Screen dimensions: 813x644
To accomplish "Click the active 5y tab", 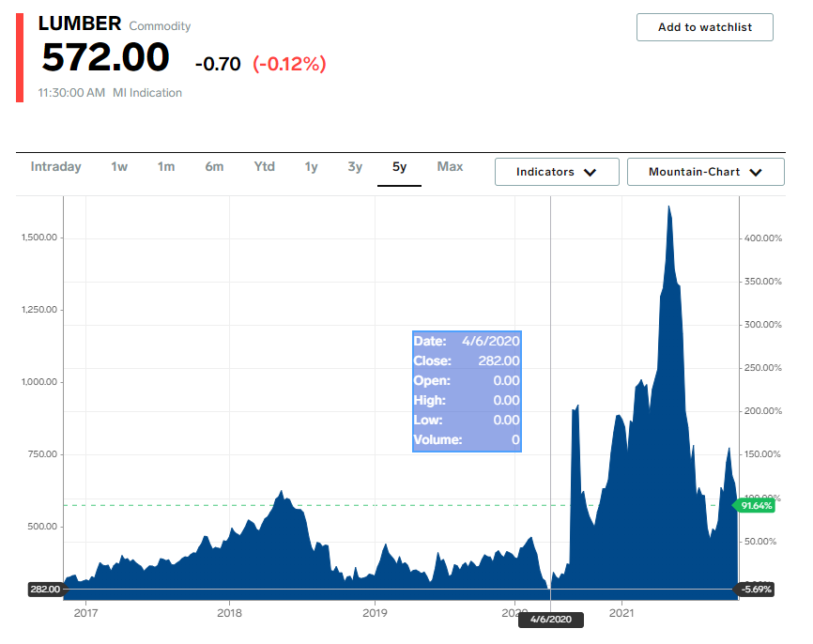I will (x=399, y=167).
